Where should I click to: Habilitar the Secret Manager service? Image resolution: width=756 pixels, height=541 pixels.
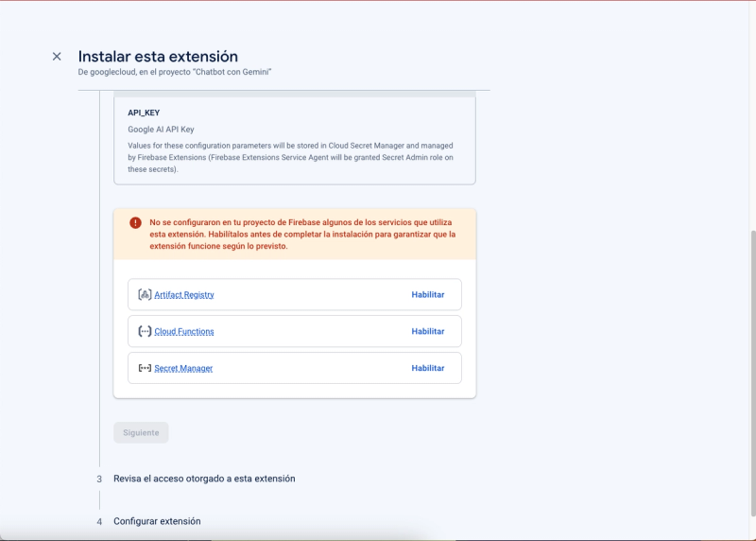427,368
